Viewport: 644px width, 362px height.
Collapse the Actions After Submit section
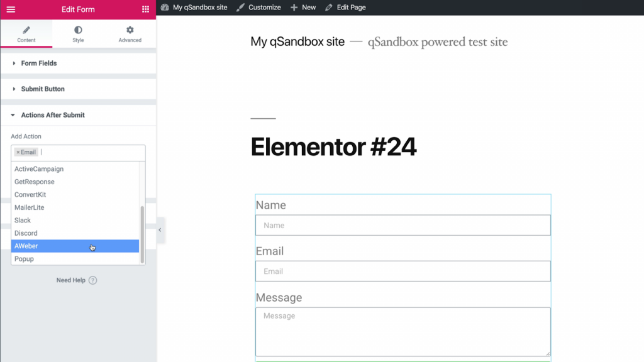coord(53,115)
